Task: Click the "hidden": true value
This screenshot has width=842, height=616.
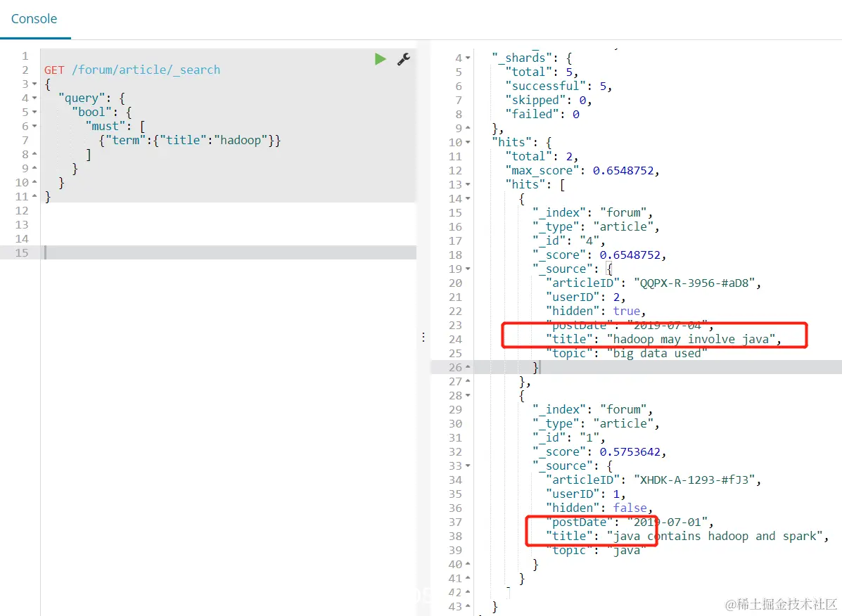Action: click(x=627, y=312)
